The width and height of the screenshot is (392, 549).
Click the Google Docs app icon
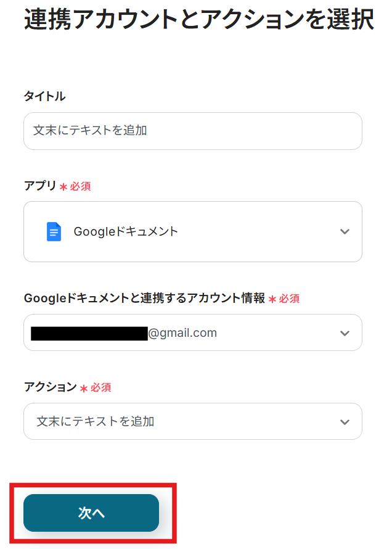click(54, 232)
